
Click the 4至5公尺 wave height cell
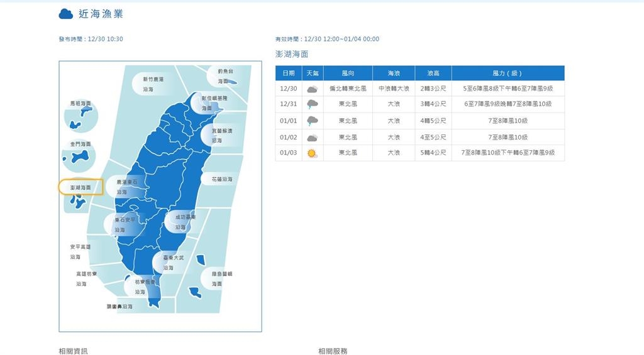433,137
